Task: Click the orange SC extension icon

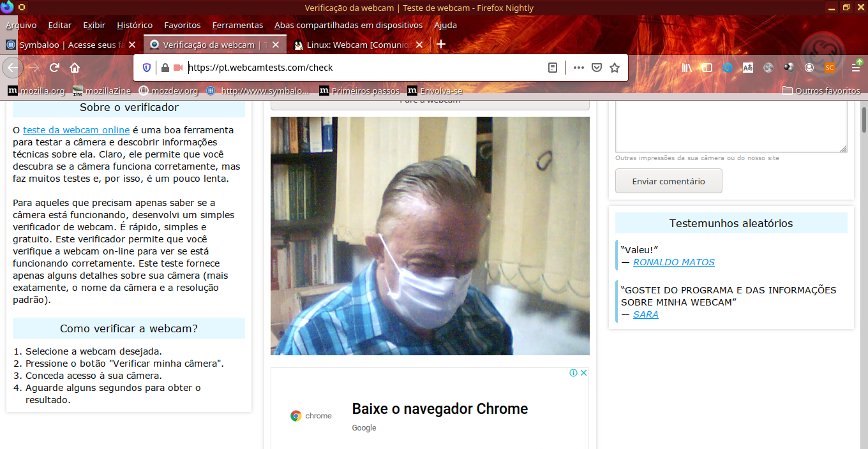Action: pyautogui.click(x=830, y=68)
